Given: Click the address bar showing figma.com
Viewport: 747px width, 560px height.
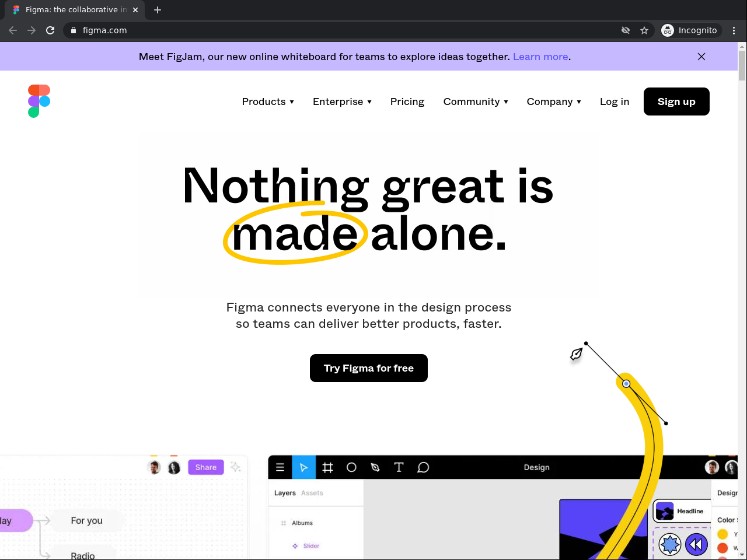Looking at the screenshot, I should 344,30.
